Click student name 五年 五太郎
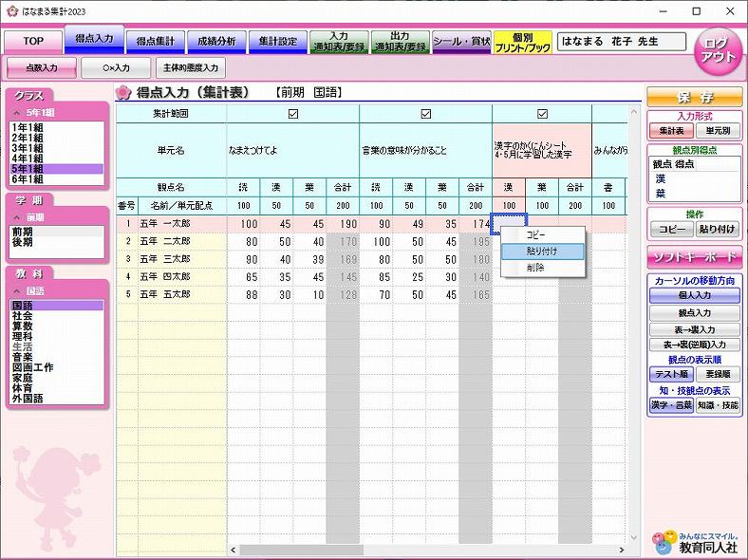 (x=164, y=294)
